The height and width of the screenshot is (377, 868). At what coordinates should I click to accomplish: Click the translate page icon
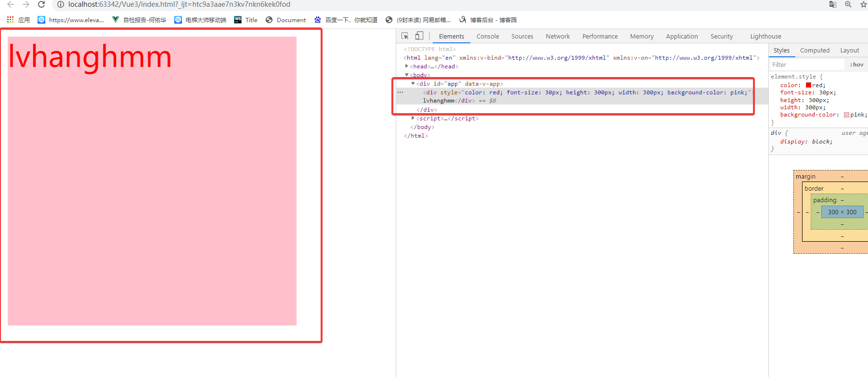point(833,4)
